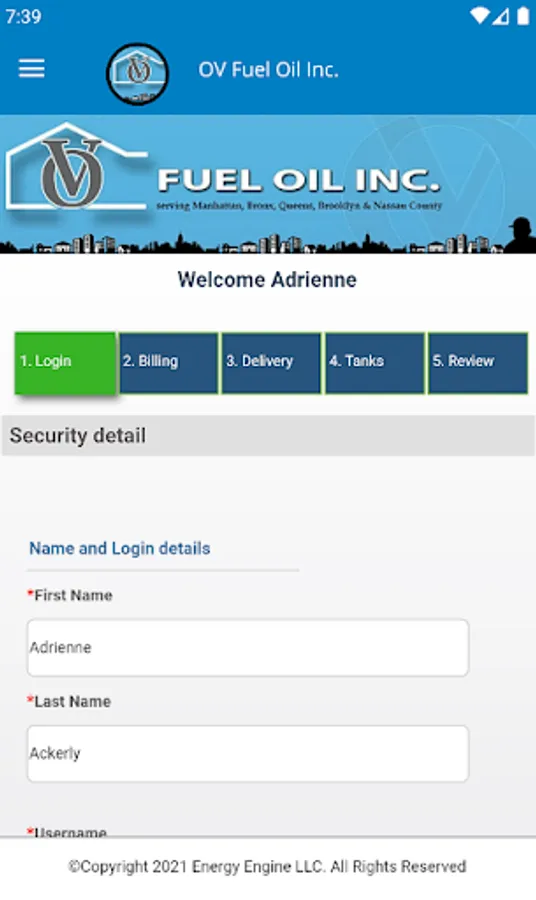This screenshot has width=536, height=900.
Task: Tap the OV Fuel Oil Inc. title
Action: pyautogui.click(x=268, y=69)
